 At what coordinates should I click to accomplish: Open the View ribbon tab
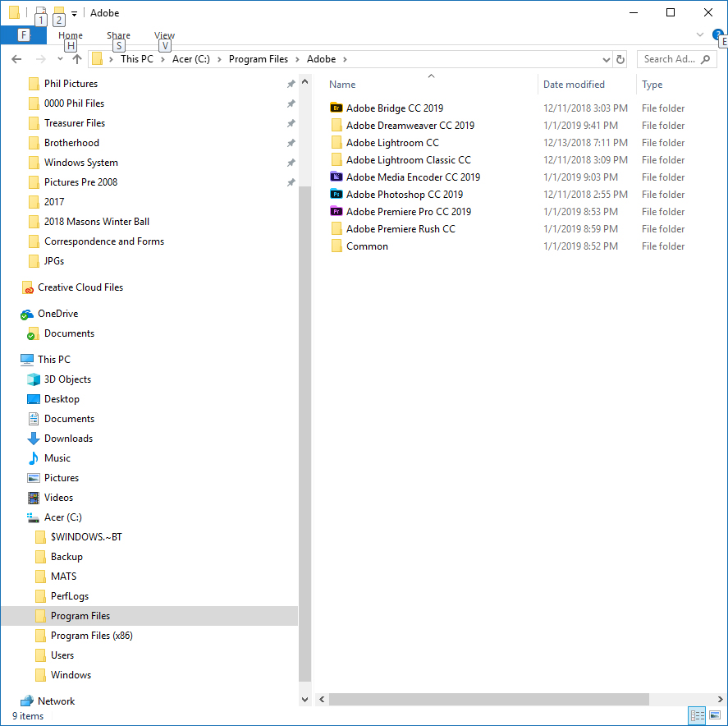[x=164, y=35]
